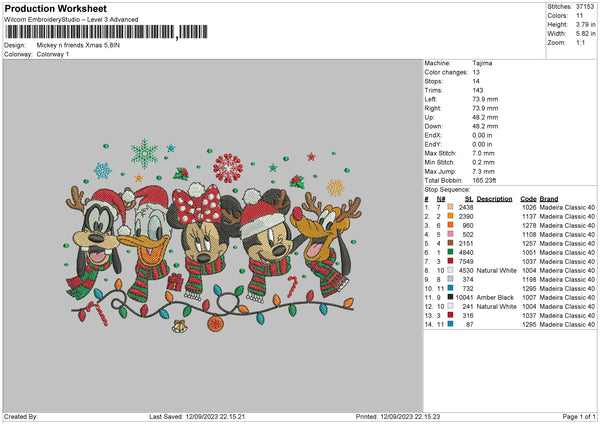Image resolution: width=600 pixels, height=424 pixels.
Task: Click the Mickey and friends design preview
Action: [213, 236]
